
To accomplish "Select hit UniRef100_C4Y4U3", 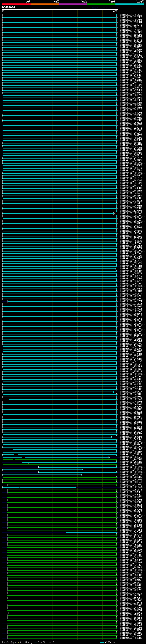I will [131, 394].
